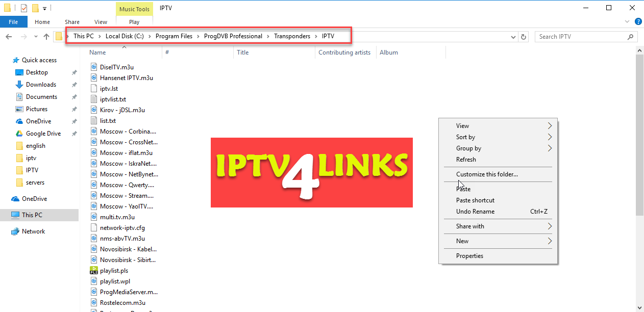Select the multi.tv.m3u file icon
644x312 pixels.
coord(94,217)
